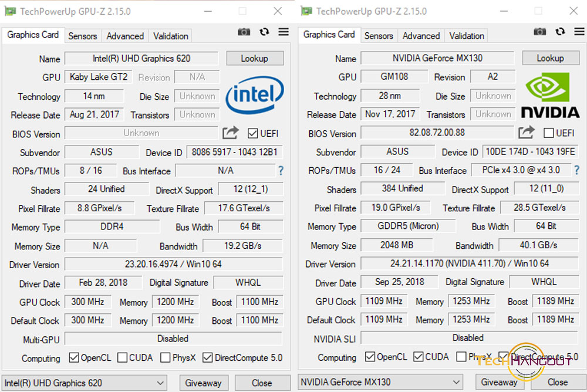Refresh data via refresh icon in NVIDIA window
This screenshot has width=587, height=392.
tap(560, 32)
